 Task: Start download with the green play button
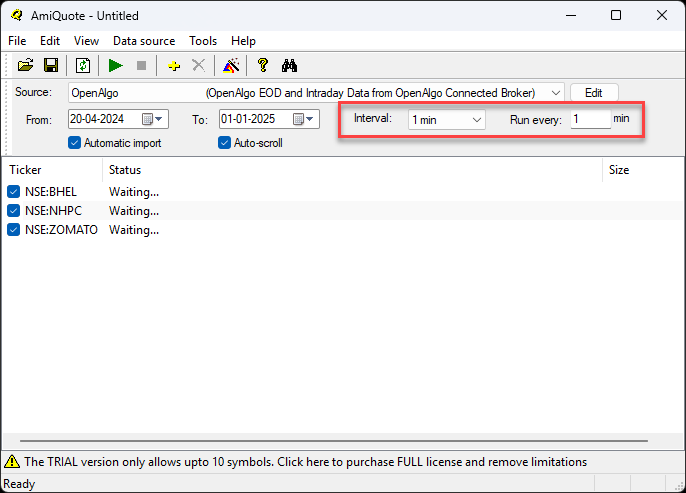click(116, 66)
